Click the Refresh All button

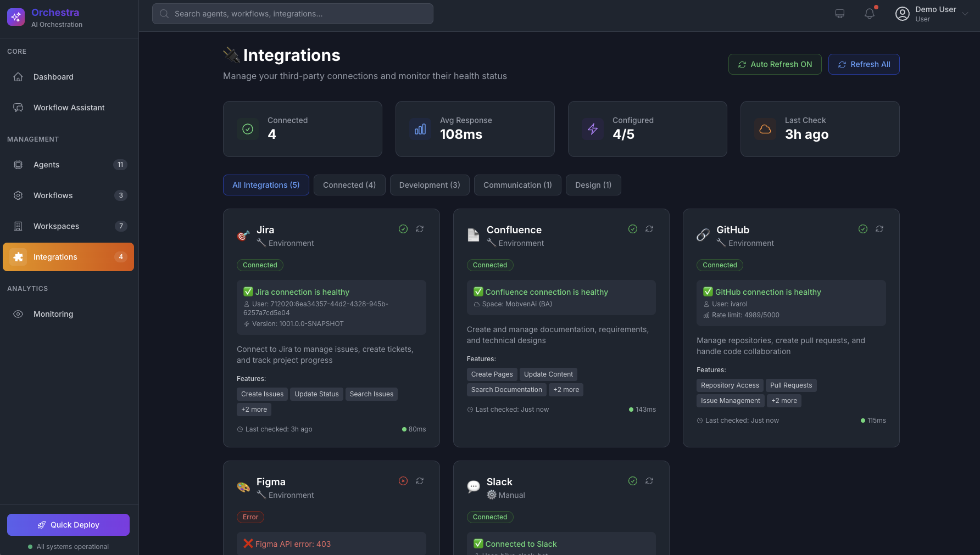[864, 64]
